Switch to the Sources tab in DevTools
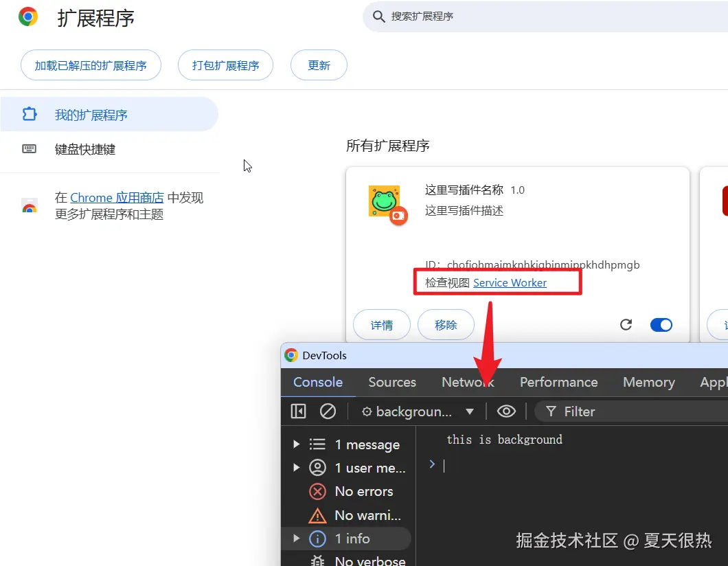 coord(392,382)
